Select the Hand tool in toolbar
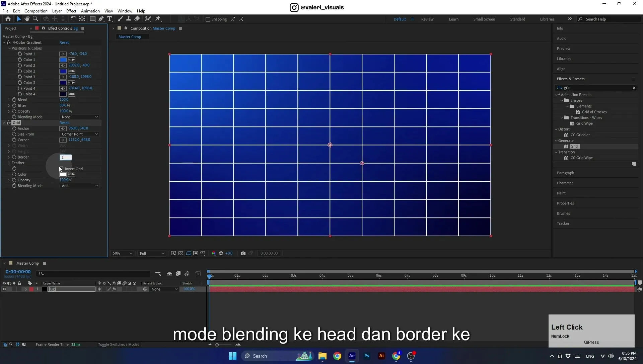 pyautogui.click(x=27, y=19)
